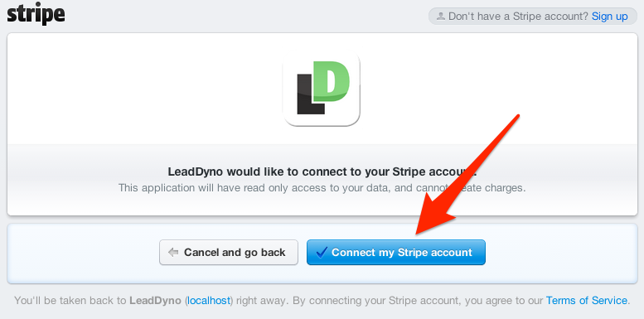644x319 pixels.
Task: Click the "By connecting your Stripe account" footer sentence
Action: 416,301
